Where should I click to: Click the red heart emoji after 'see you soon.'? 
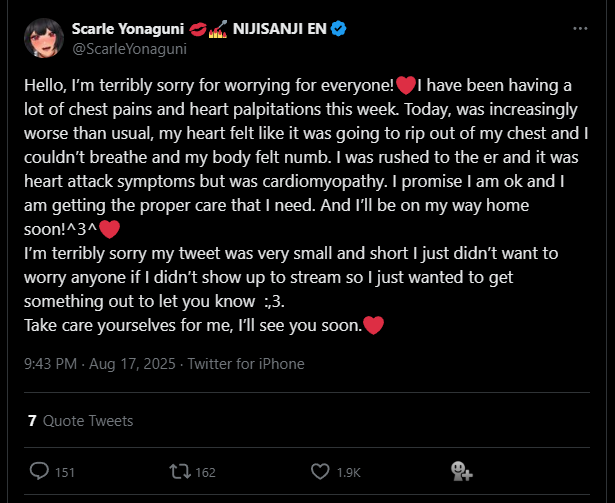pos(373,325)
